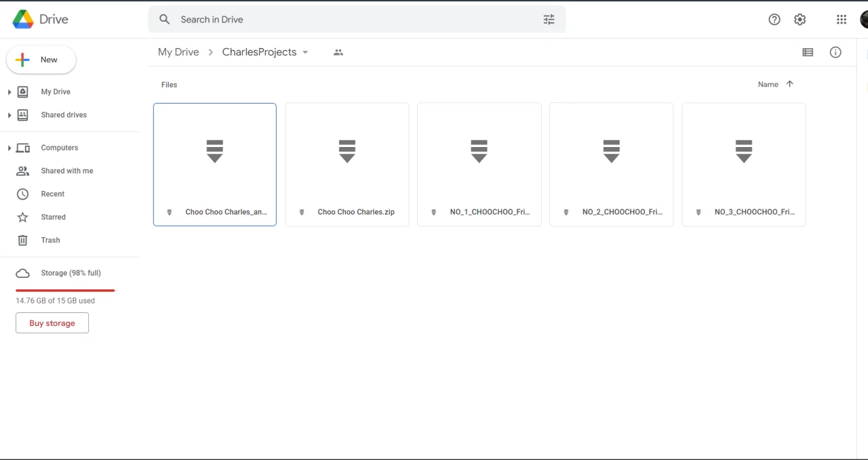Open the search options filter icon
This screenshot has height=460, width=868.
click(549, 20)
